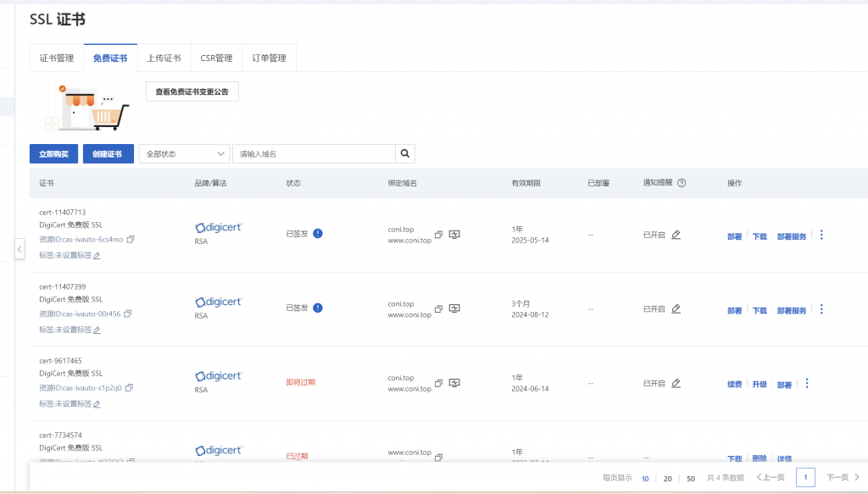The width and height of the screenshot is (868, 494).
Task: Click the 共 4 条数据 total count text
Action: pos(726,478)
